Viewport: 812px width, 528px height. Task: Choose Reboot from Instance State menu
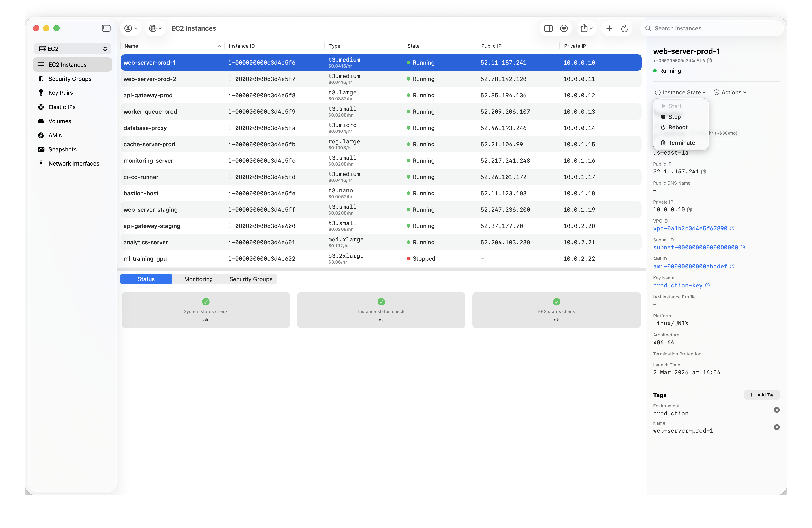[681, 127]
